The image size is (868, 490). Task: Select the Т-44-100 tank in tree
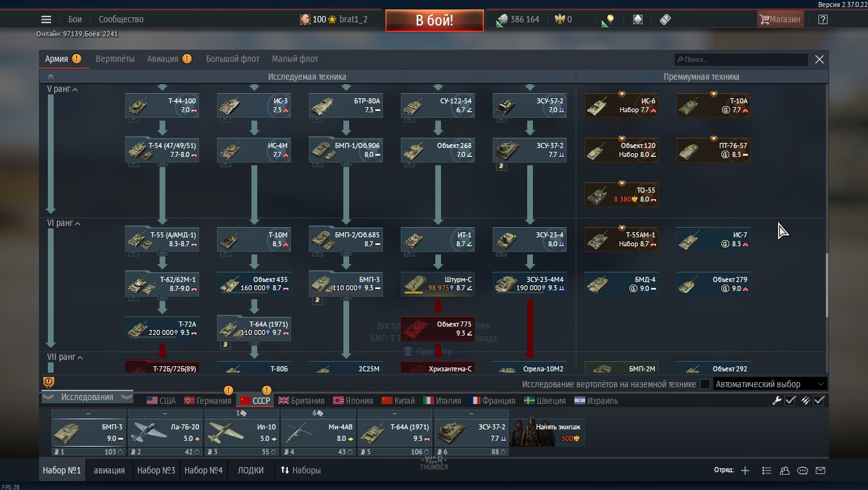162,106
